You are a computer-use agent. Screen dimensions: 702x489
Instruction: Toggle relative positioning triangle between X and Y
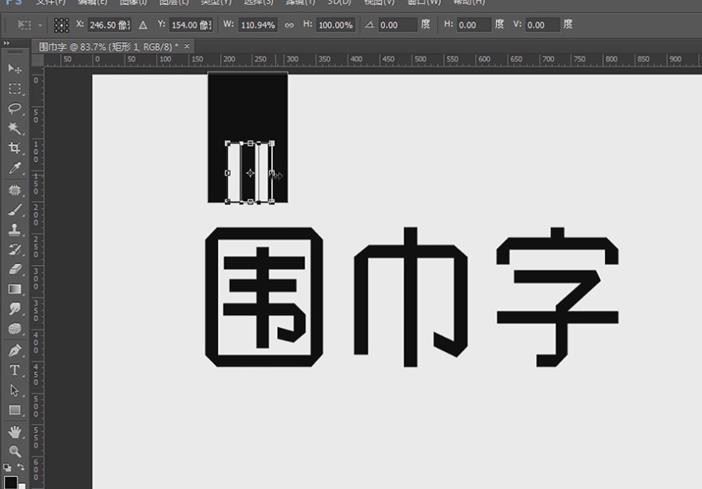[143, 26]
